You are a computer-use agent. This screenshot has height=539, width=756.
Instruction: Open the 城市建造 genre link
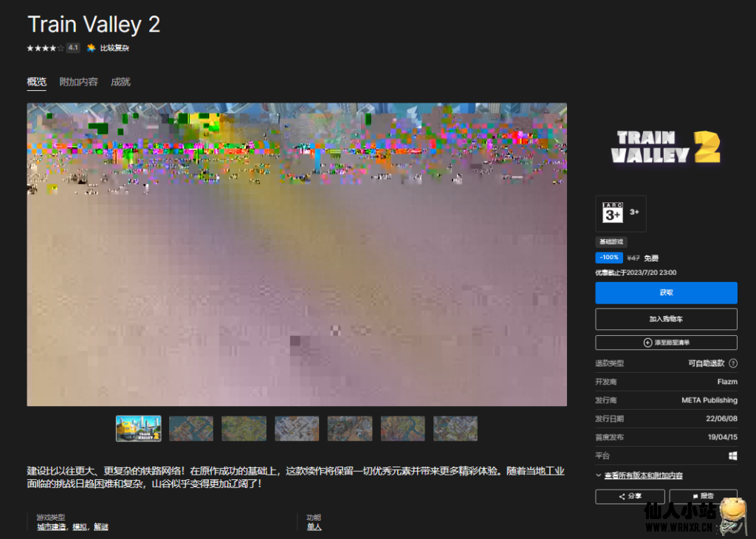52,527
